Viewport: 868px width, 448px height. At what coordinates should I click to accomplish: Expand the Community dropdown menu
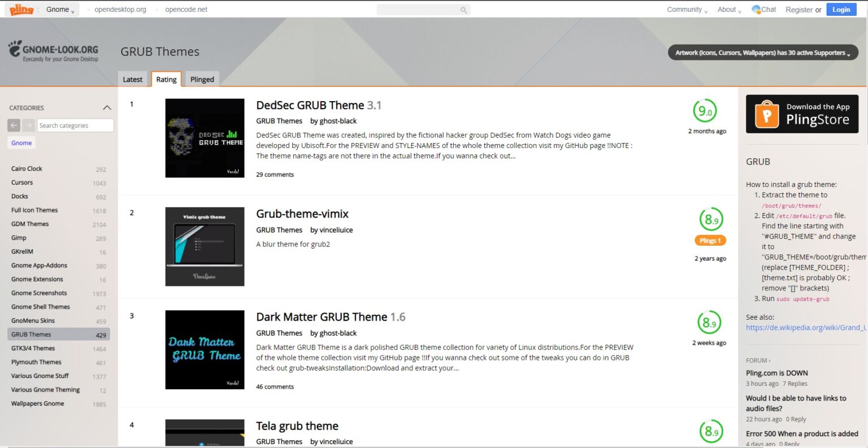click(x=687, y=10)
